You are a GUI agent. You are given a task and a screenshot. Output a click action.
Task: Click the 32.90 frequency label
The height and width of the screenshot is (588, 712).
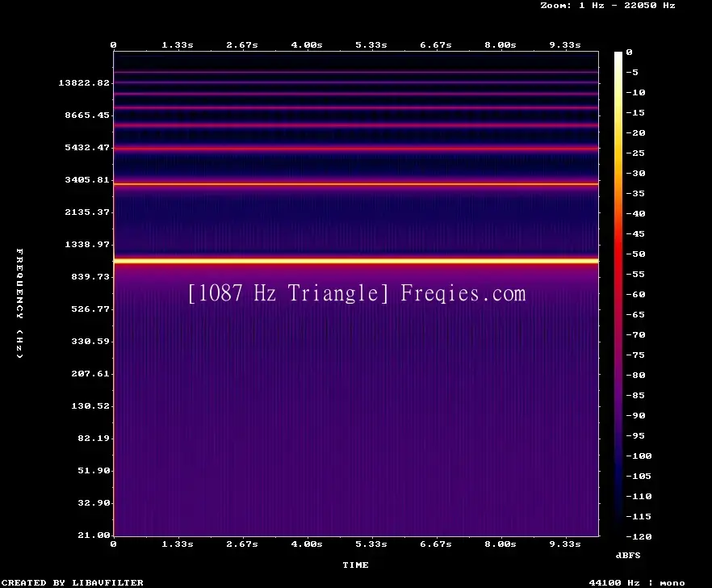pyautogui.click(x=94, y=502)
